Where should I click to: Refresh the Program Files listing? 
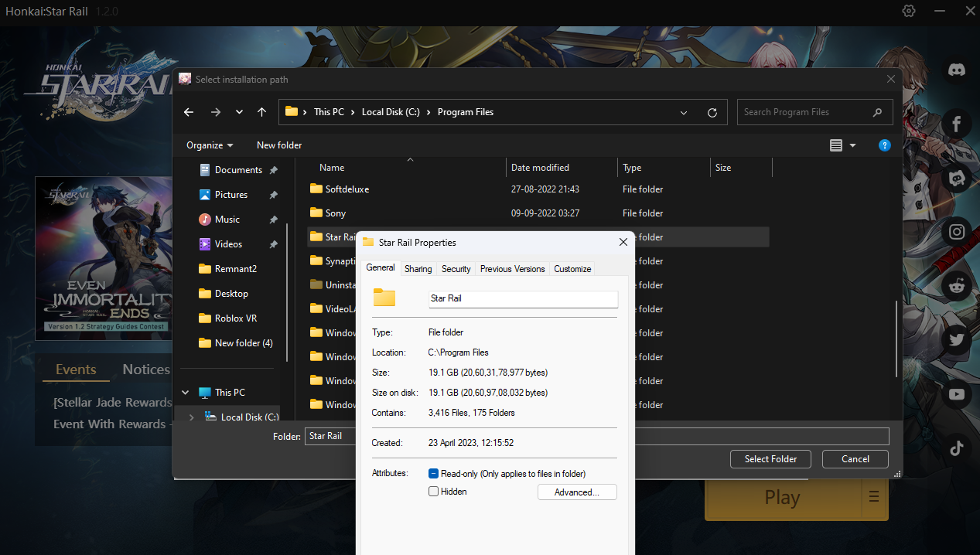pos(712,112)
